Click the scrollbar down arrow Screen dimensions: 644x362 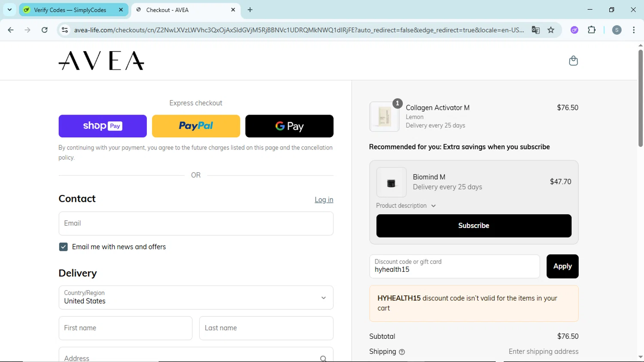640,357
